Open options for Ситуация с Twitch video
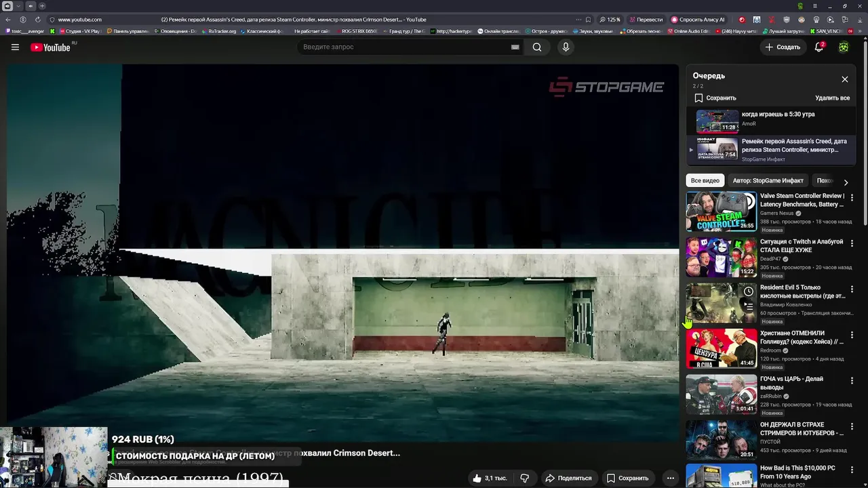This screenshot has width=868, height=488. click(x=852, y=243)
